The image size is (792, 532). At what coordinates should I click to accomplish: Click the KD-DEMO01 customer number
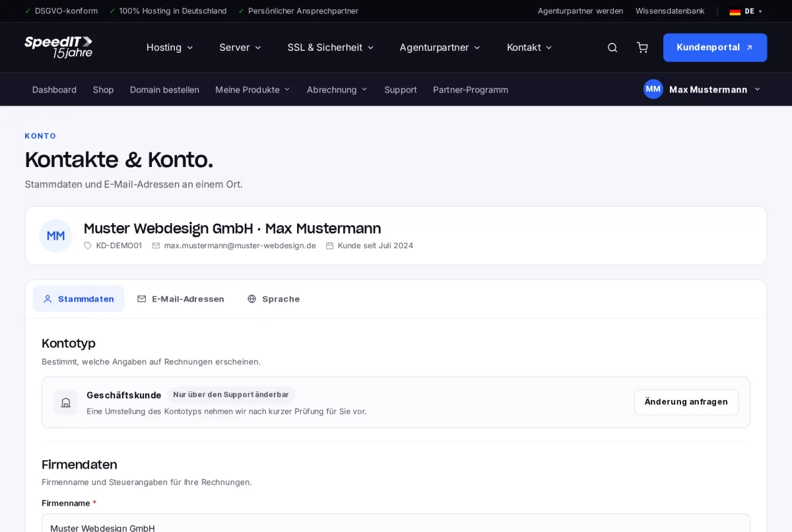click(119, 246)
